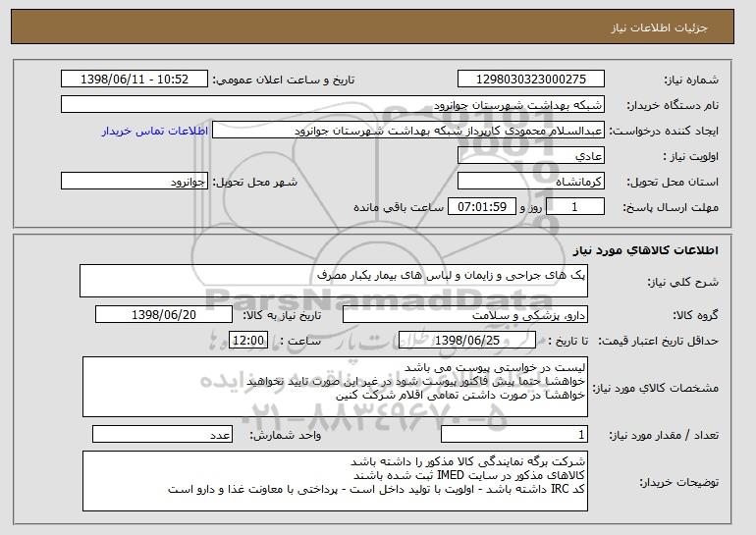Click the label واحد شمارش
Viewport: 756px width, 535px height.
285,435
